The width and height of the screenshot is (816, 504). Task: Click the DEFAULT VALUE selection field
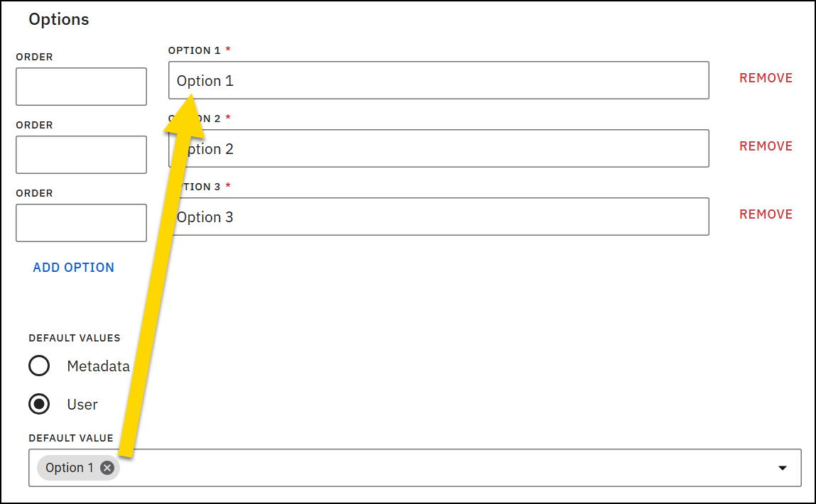[426, 467]
